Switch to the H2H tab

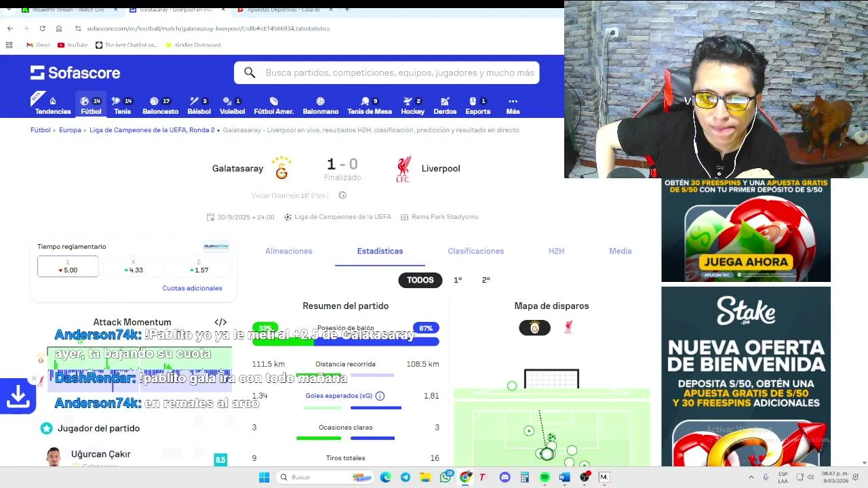click(556, 251)
